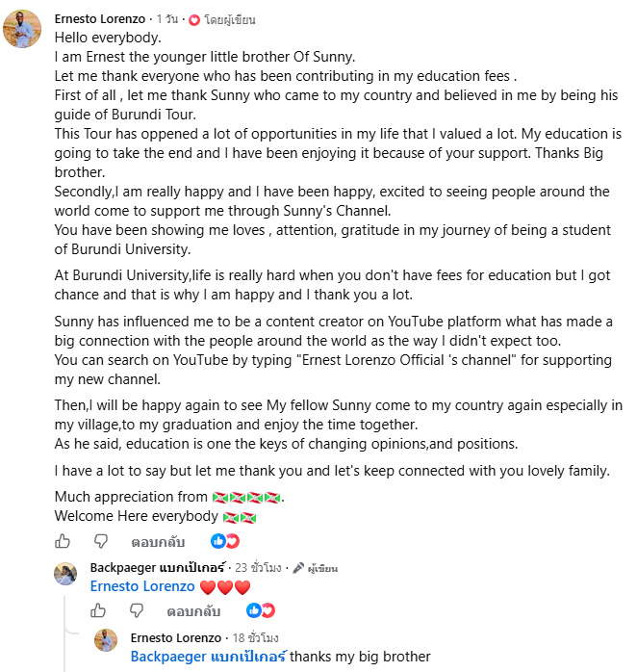
Task: Click ตอบกลับ under Ernesto's main comment
Action: [x=158, y=542]
